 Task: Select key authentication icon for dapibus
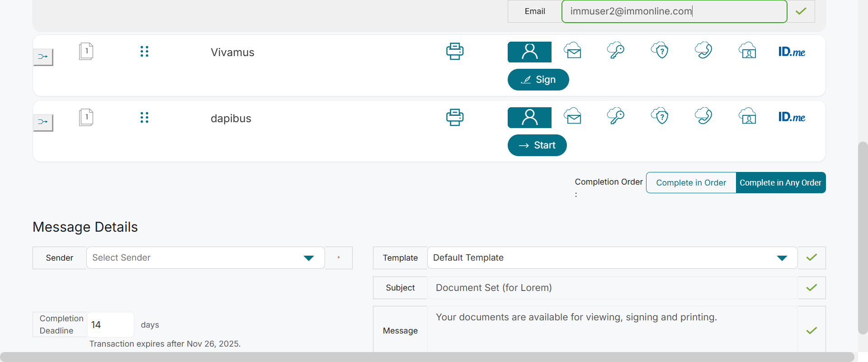point(616,116)
